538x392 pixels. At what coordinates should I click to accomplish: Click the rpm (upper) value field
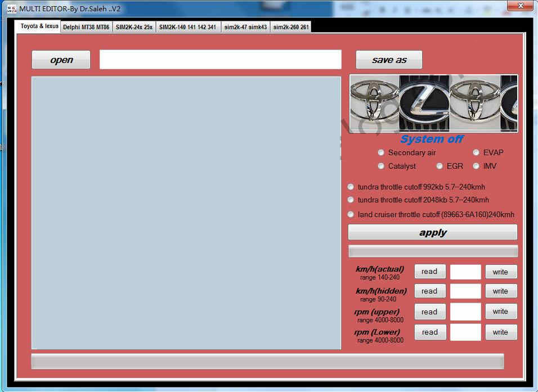pyautogui.click(x=465, y=312)
